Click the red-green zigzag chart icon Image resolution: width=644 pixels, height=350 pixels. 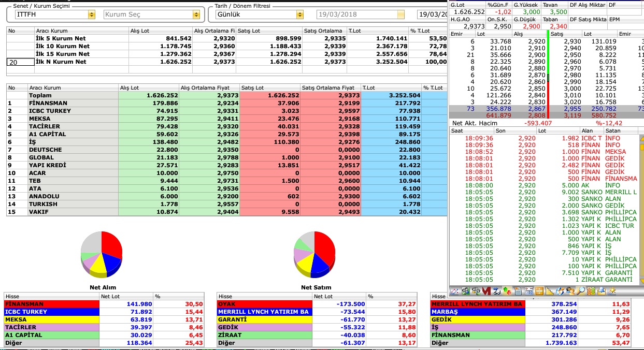pos(591,291)
